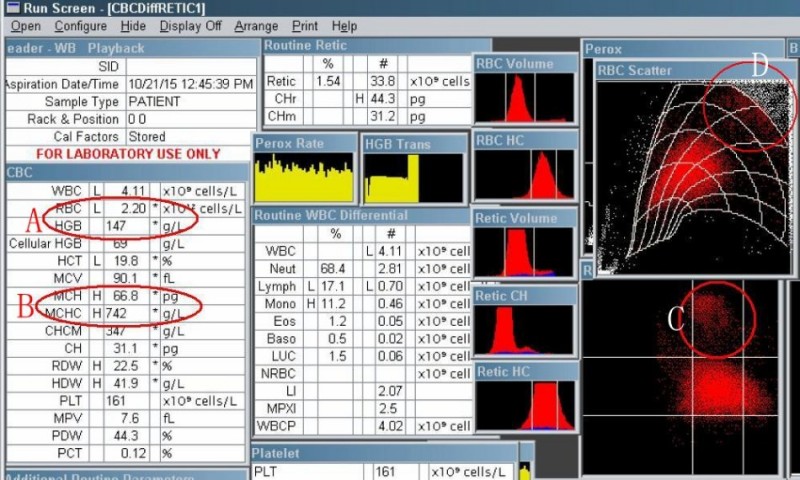Open the Configure menu

[x=81, y=26]
